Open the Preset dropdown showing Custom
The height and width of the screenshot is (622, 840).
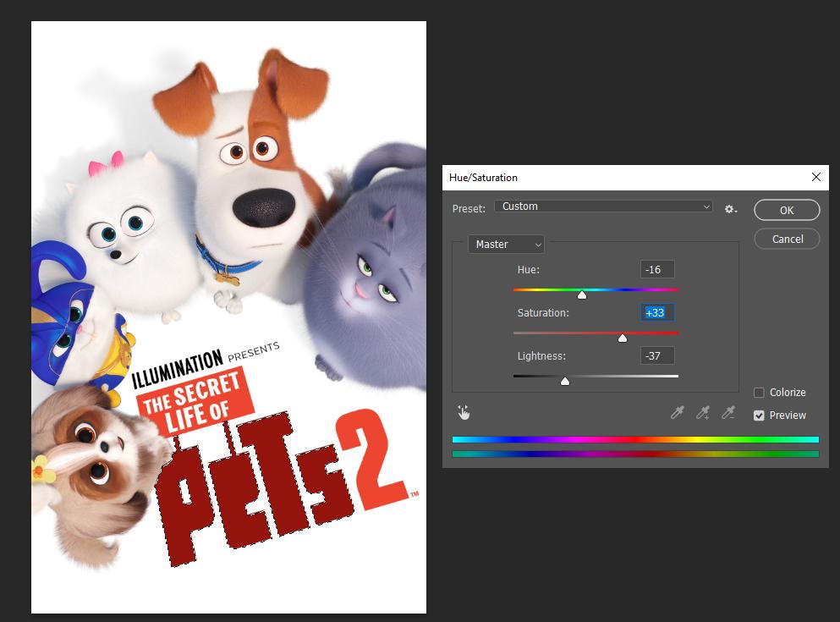(603, 206)
